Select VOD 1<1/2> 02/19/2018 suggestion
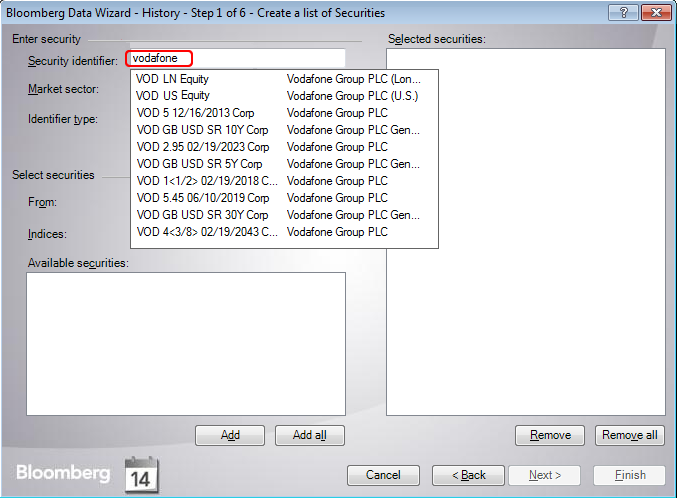Image resolution: width=677 pixels, height=498 pixels. coord(284,181)
